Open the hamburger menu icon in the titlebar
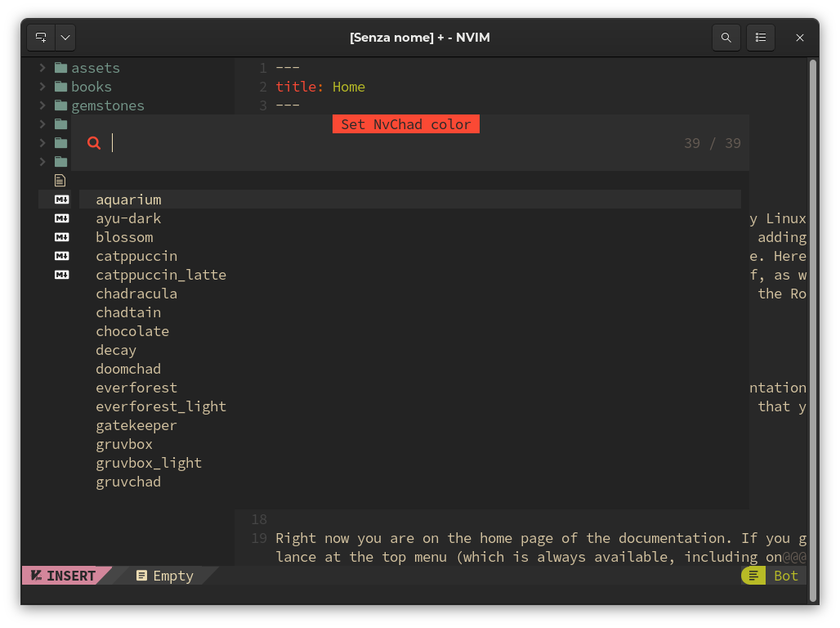The height and width of the screenshot is (628, 840). pyautogui.click(x=761, y=38)
